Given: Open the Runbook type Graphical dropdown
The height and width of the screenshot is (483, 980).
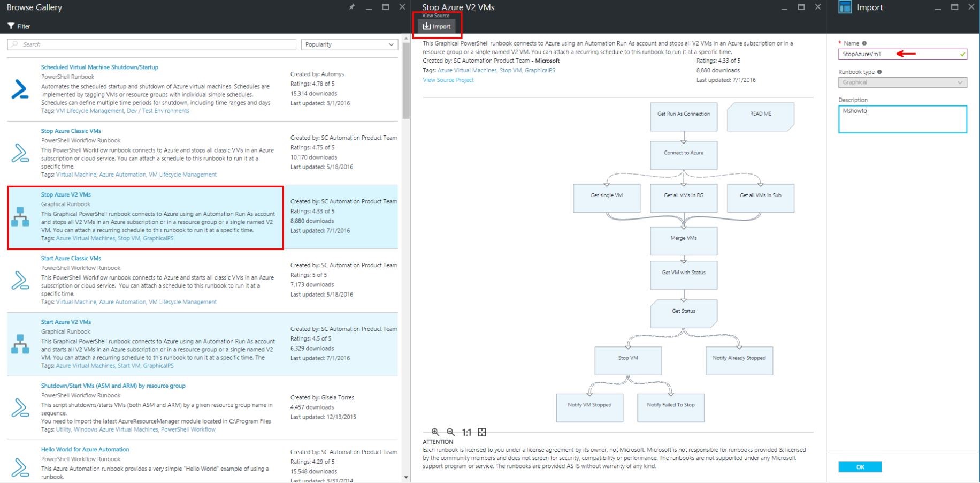Looking at the screenshot, I should [902, 82].
